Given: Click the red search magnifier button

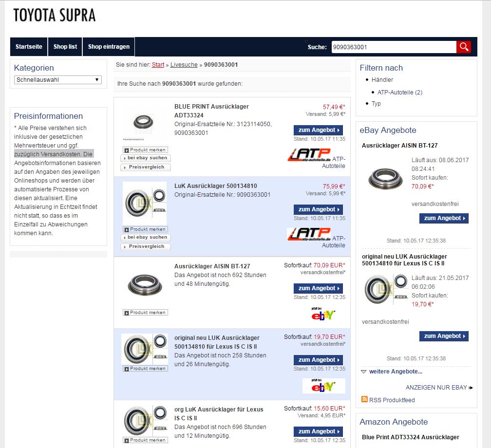Looking at the screenshot, I should [464, 47].
